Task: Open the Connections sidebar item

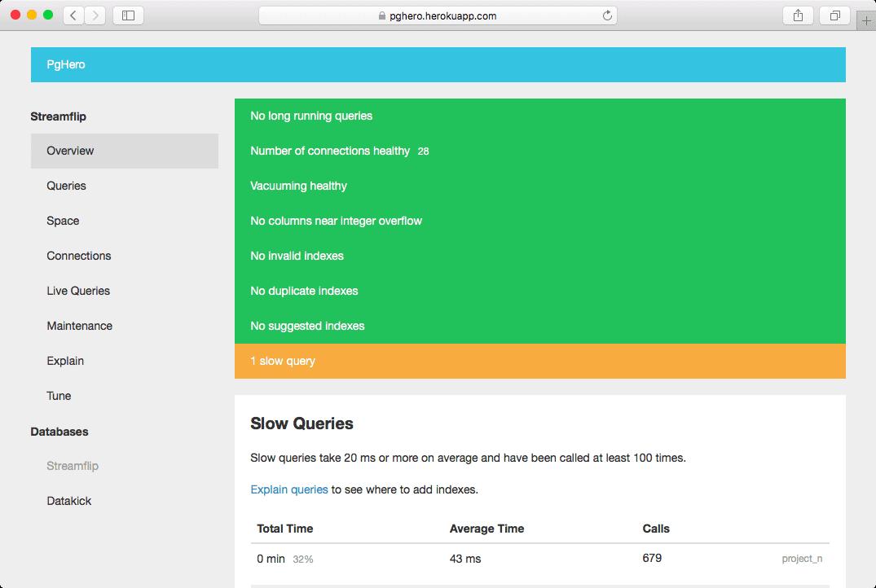Action: point(78,256)
